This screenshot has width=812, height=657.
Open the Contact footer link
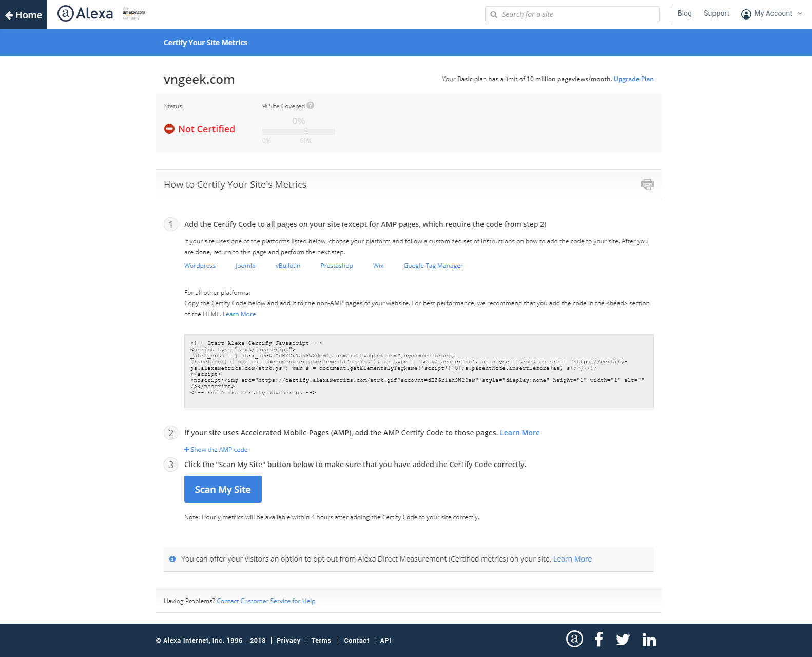357,641
